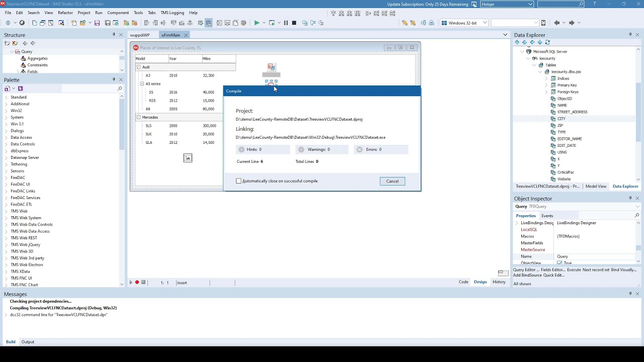The height and width of the screenshot is (362, 644).
Task: Select the STREET_ADDRESS column in Data Explorer
Action: coord(572,112)
